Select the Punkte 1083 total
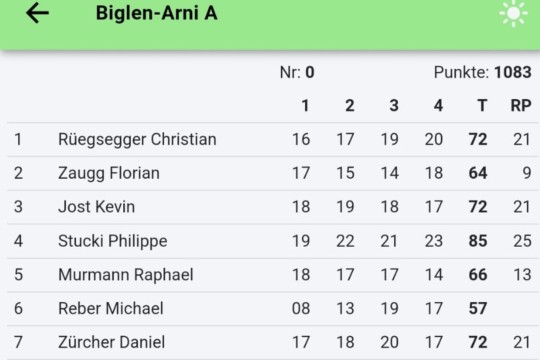 [482, 72]
